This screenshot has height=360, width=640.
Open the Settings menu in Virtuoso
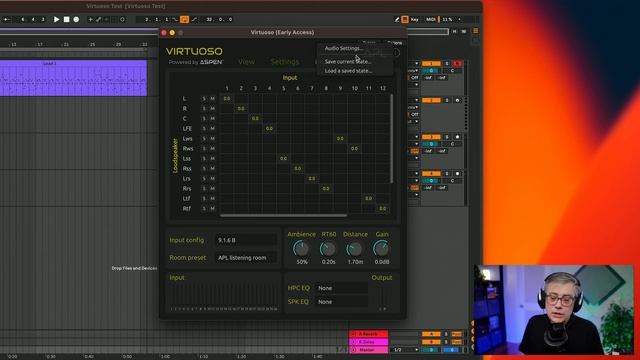point(285,62)
